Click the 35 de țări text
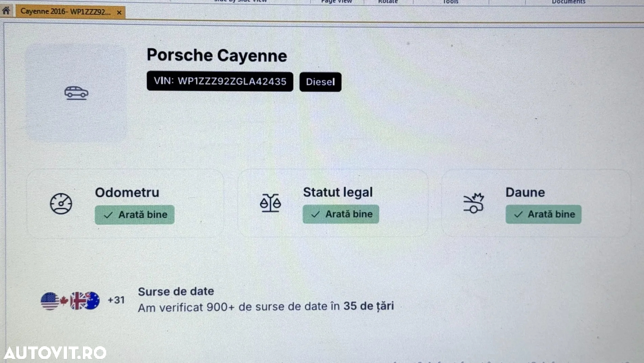 point(369,306)
